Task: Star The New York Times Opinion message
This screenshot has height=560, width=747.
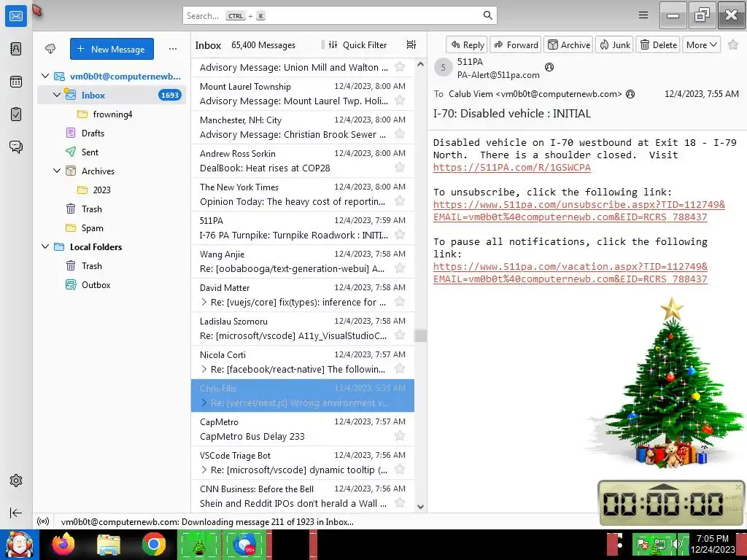Action: [400, 201]
